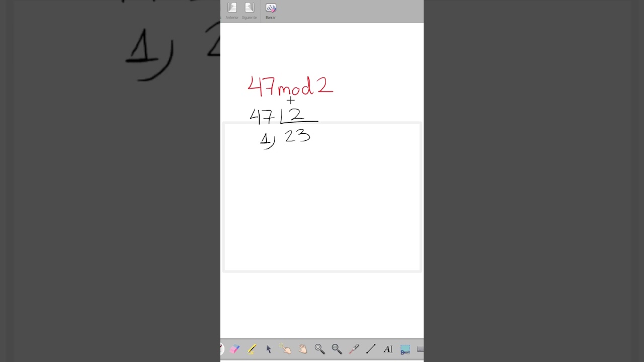
Task: Choose the text writing tool
Action: pos(388,349)
